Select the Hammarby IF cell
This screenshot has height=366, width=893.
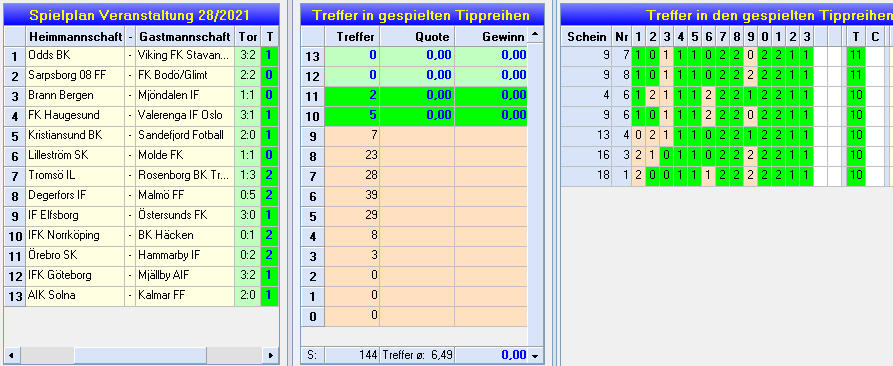click(185, 255)
